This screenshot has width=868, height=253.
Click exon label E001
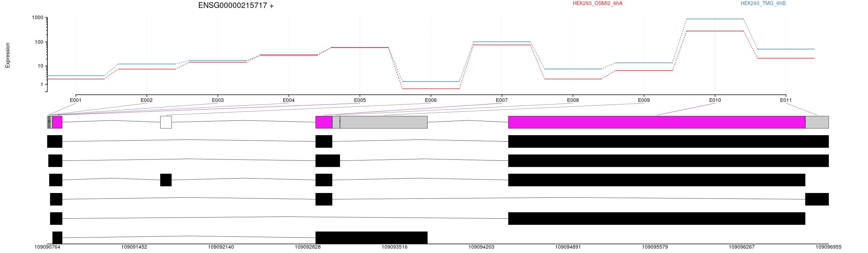pos(76,100)
